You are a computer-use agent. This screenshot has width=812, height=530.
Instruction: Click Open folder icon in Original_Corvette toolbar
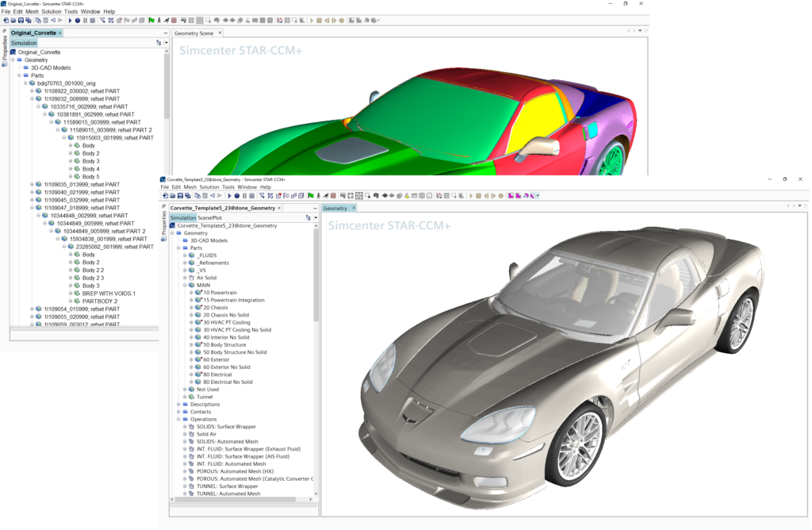[12, 20]
